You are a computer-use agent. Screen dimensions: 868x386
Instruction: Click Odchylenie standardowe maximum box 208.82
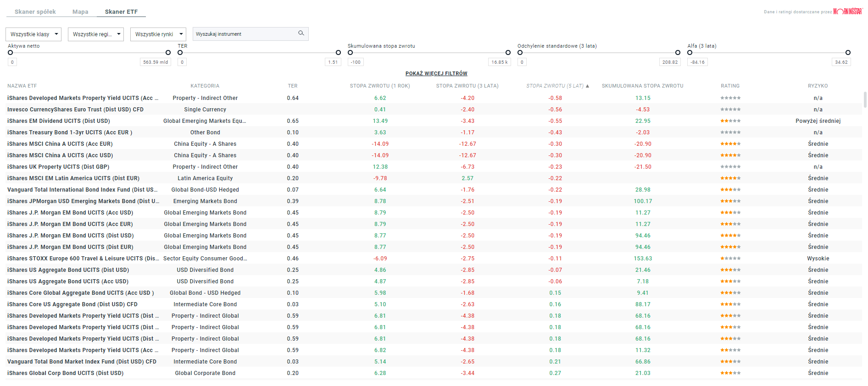pyautogui.click(x=670, y=62)
